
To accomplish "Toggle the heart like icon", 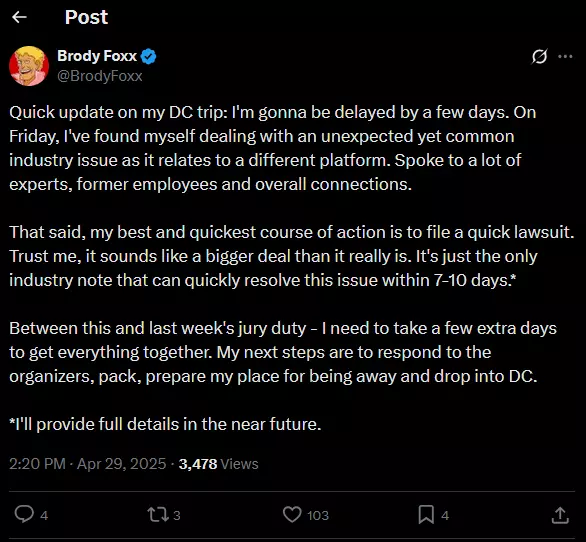I will tap(292, 514).
